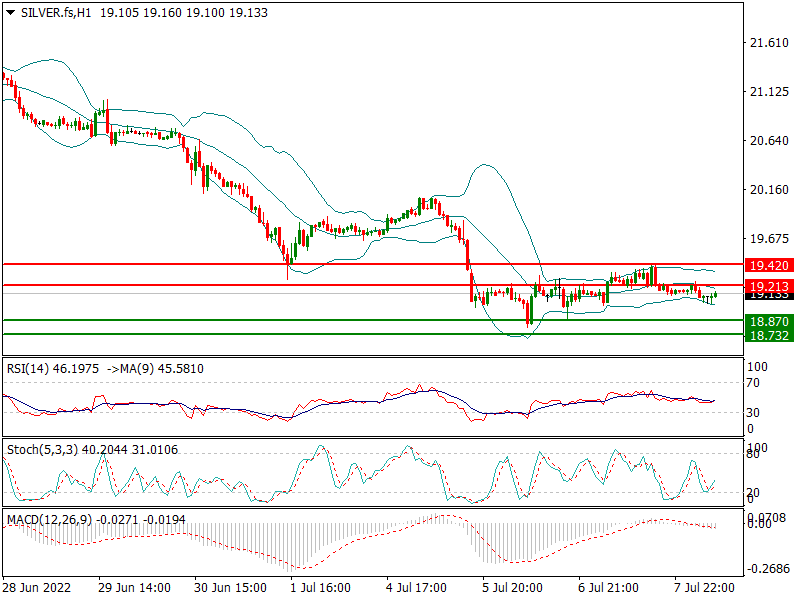
Task: Click the 28 Jun 2022 date label
Action: [x=37, y=587]
